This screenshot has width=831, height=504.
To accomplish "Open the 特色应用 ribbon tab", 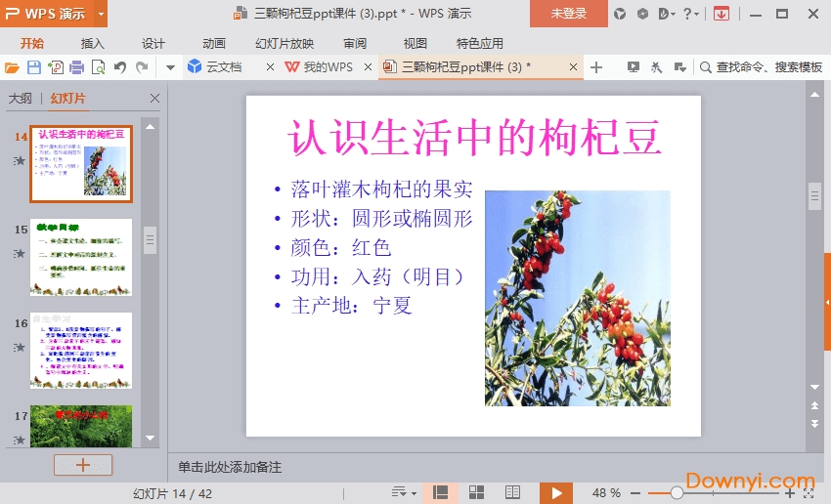I will click(480, 43).
